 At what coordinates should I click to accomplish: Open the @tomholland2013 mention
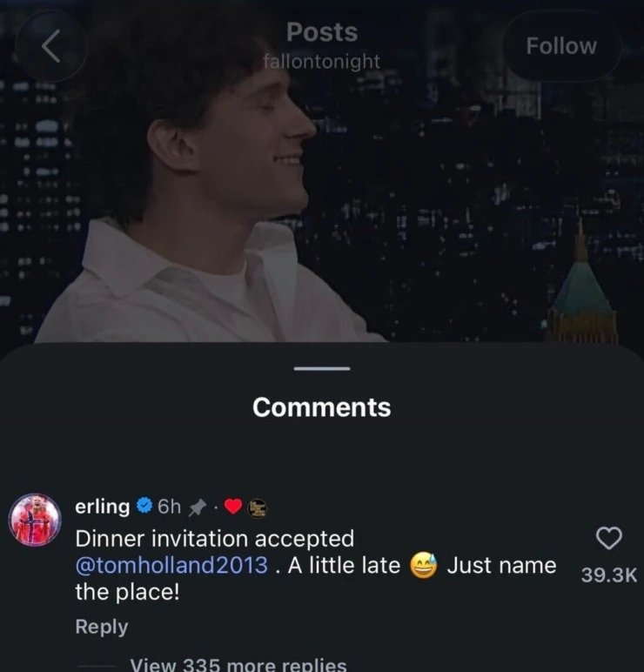pos(171,565)
